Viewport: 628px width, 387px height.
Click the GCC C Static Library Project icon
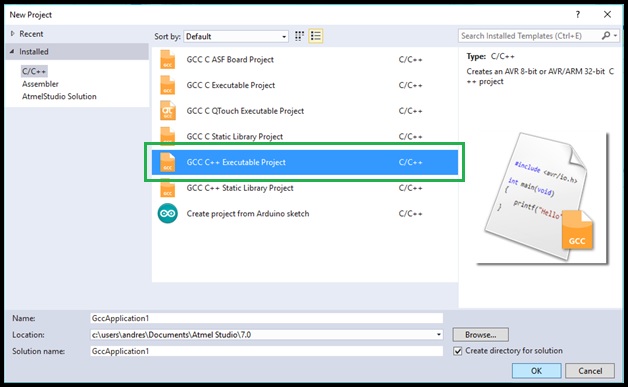(167, 136)
